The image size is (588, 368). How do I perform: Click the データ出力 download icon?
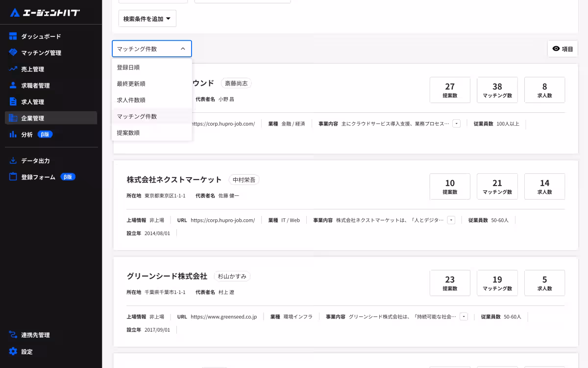click(x=12, y=160)
